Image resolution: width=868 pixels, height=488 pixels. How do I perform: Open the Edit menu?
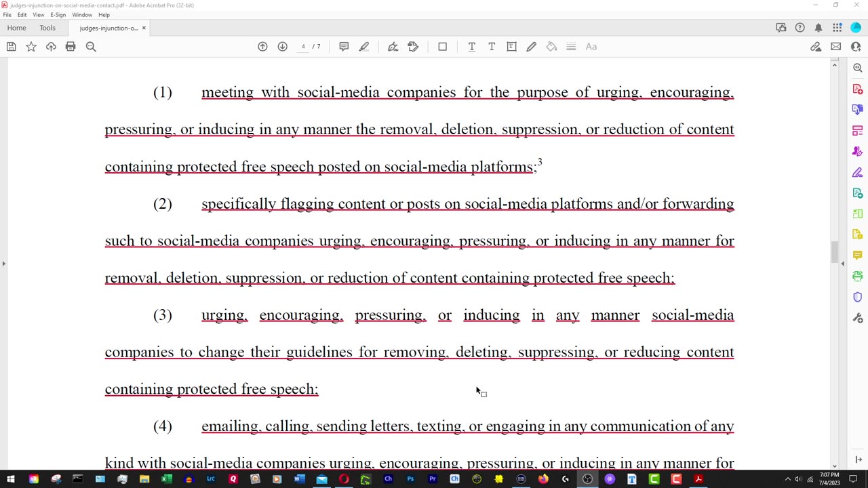22,15
